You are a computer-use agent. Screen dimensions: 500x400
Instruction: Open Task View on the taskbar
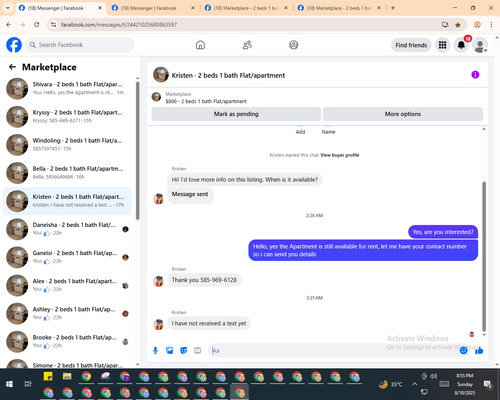pyautogui.click(x=28, y=384)
